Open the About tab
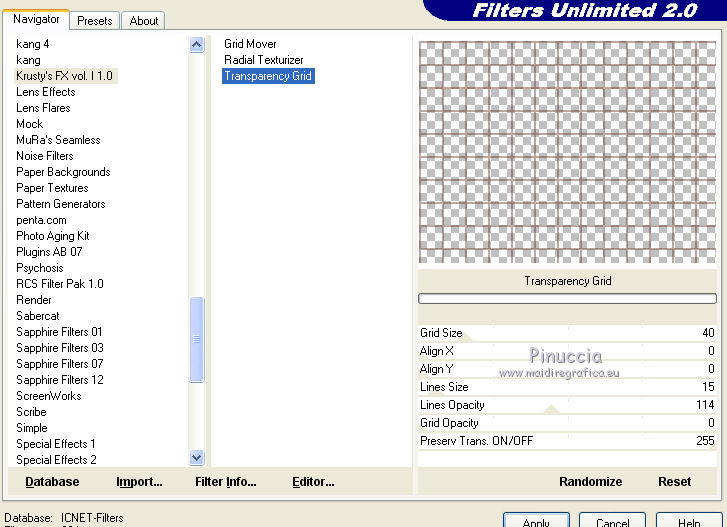Image resolution: width=727 pixels, height=527 pixels. [144, 21]
